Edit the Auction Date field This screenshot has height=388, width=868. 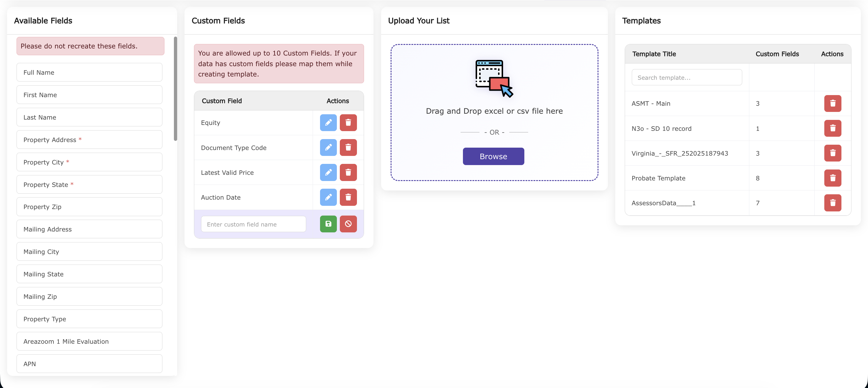(328, 197)
